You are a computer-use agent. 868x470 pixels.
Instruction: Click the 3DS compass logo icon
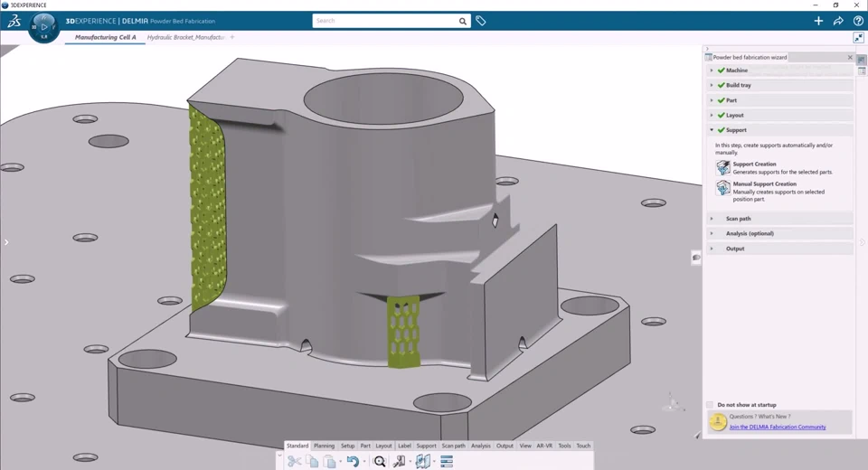[14, 21]
